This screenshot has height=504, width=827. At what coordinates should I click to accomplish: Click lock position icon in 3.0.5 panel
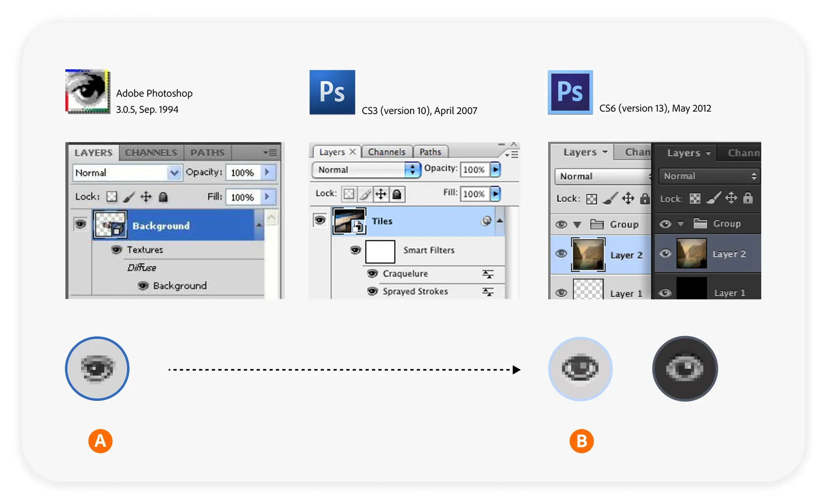(146, 197)
